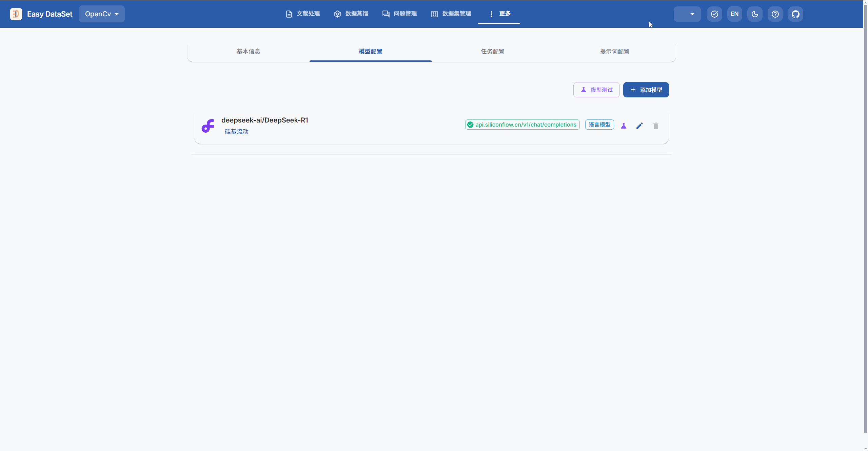Click the api.siliconflow.cn endpoint chip

[x=522, y=125]
